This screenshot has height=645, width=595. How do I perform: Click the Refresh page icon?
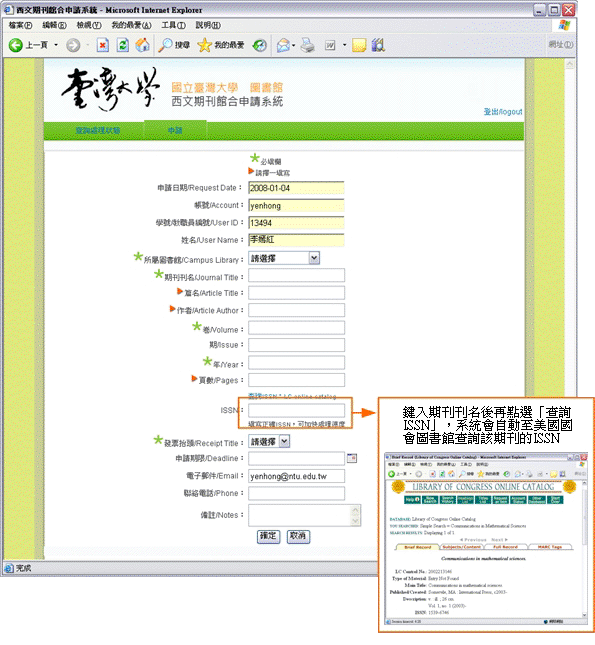tap(123, 45)
